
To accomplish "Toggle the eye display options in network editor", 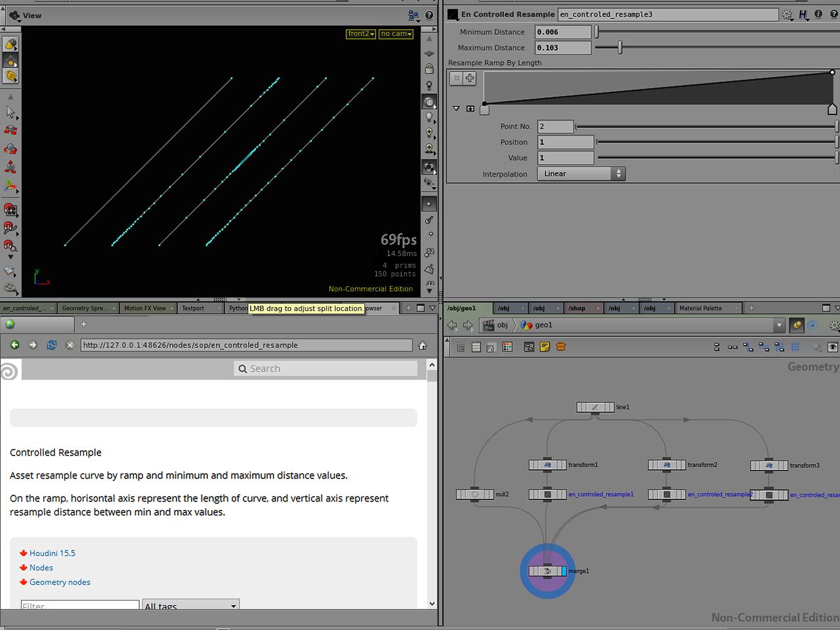I will 833,347.
